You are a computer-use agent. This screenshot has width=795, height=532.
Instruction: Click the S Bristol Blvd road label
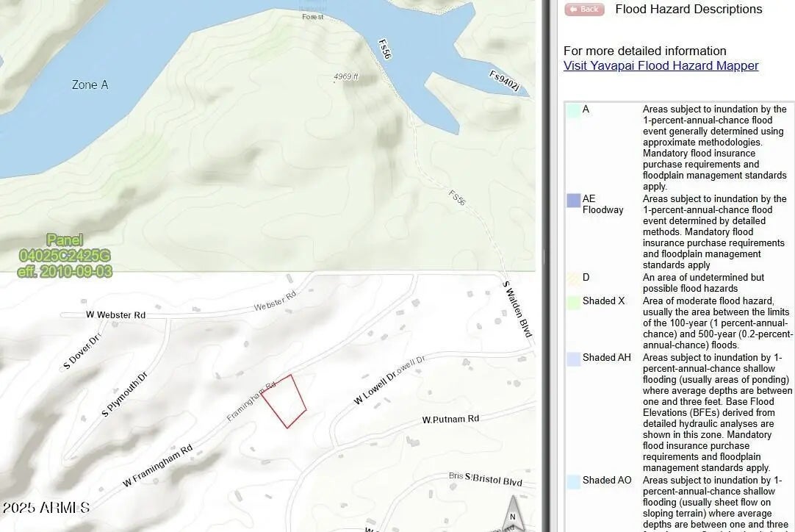click(x=493, y=480)
